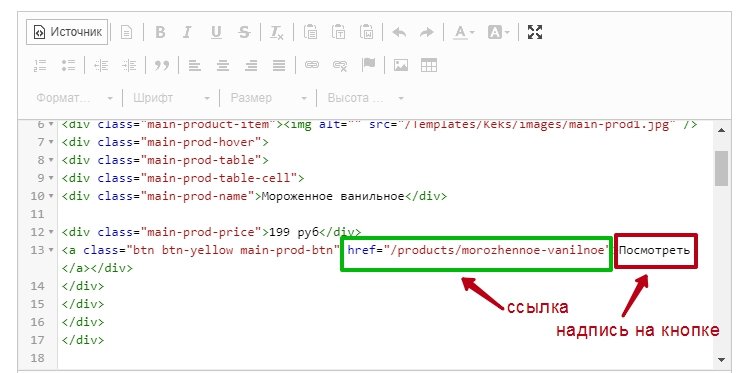Click Increase Indent icon
This screenshot has height=373, width=740.
pos(129,65)
